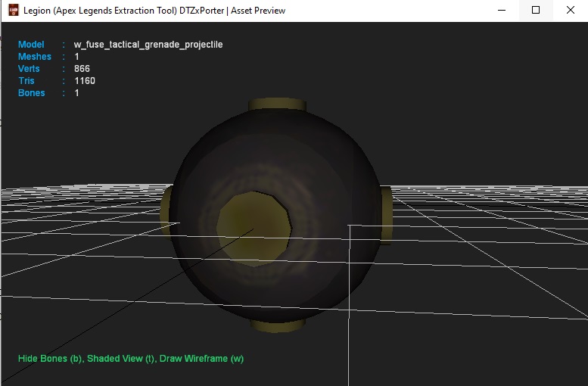Click the 'Bones' label

(32, 92)
